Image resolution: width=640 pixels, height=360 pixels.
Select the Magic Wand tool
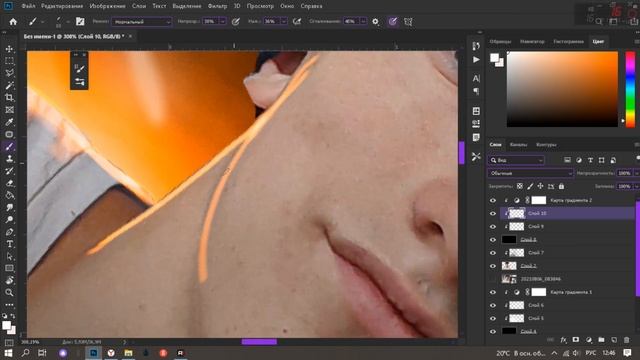point(9,85)
